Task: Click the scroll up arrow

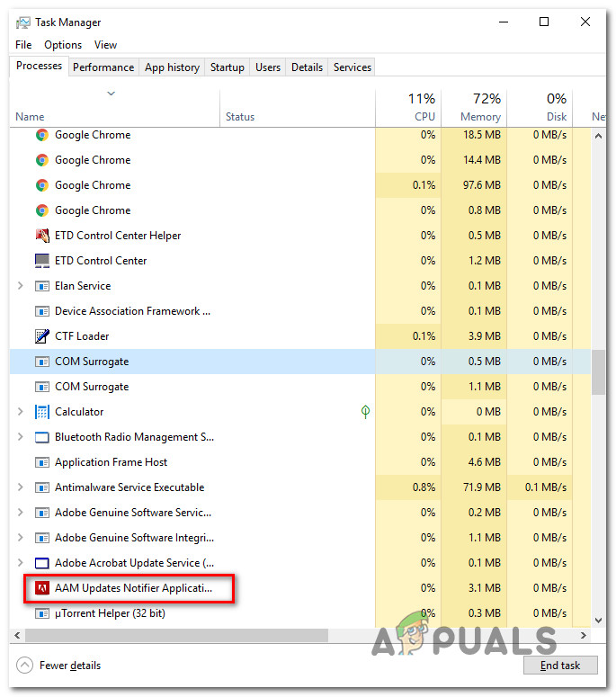Action: 598,136
